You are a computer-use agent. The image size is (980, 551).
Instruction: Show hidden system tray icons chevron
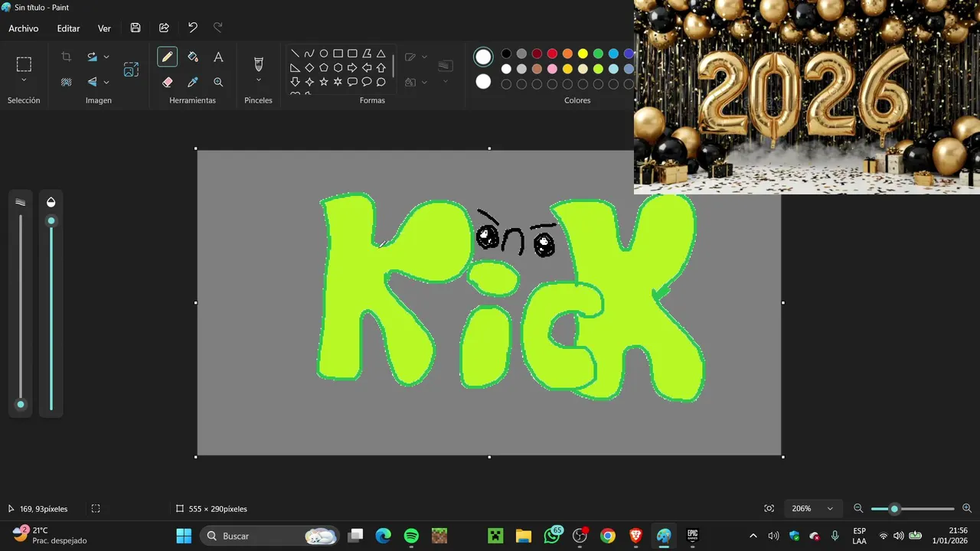click(753, 536)
